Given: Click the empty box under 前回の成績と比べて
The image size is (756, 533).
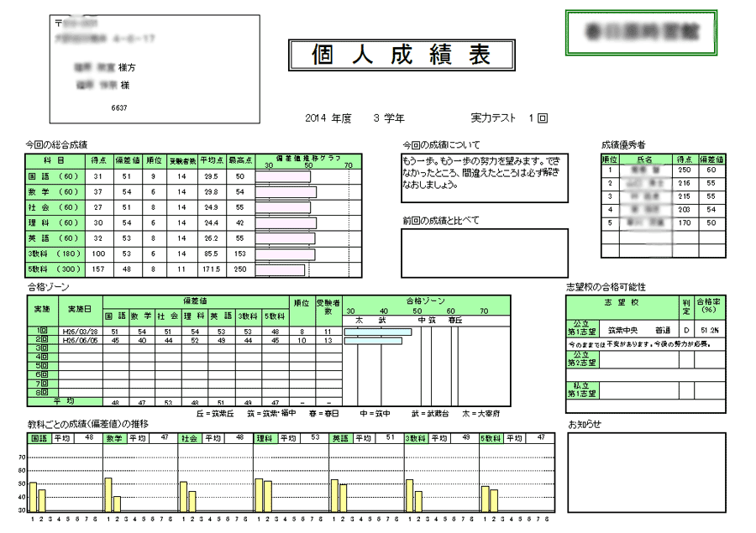Looking at the screenshot, I should tap(484, 252).
